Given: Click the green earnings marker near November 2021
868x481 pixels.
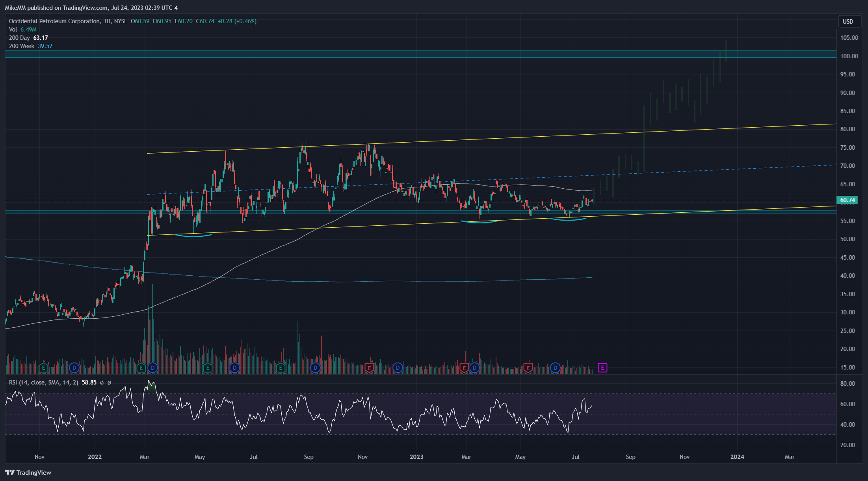Looking at the screenshot, I should click(44, 368).
